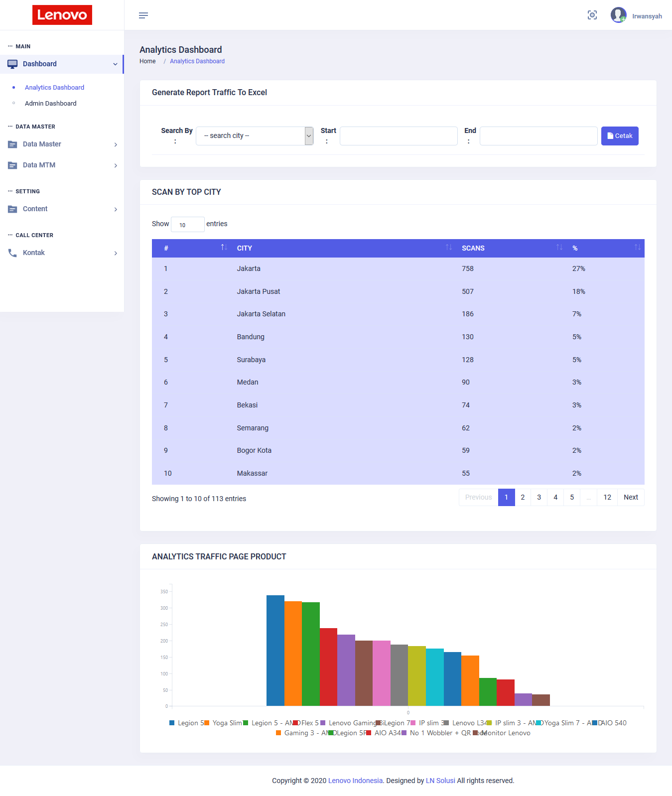
Task: Toggle the AIO 540 legend entry
Action: 610,723
